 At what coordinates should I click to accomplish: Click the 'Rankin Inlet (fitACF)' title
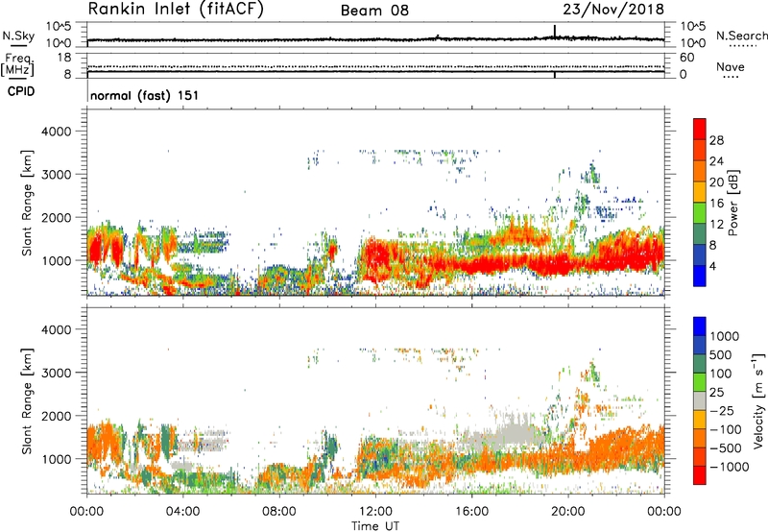[176, 9]
